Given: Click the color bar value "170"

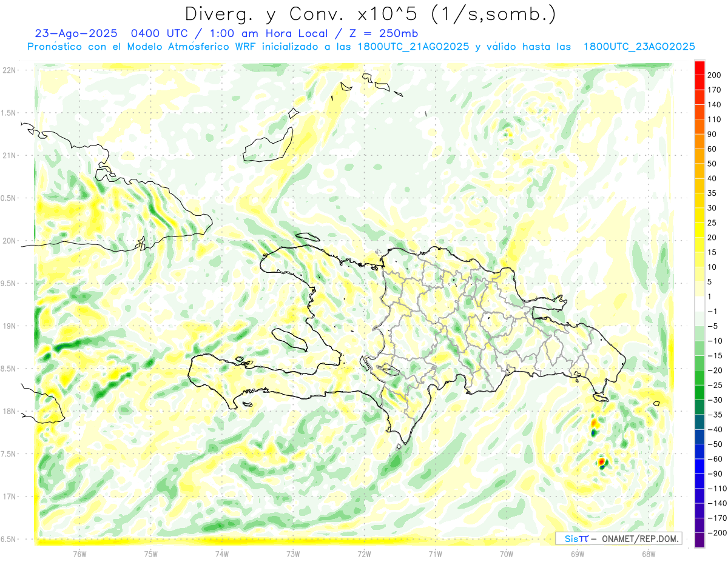Looking at the screenshot, I should coord(714,90).
